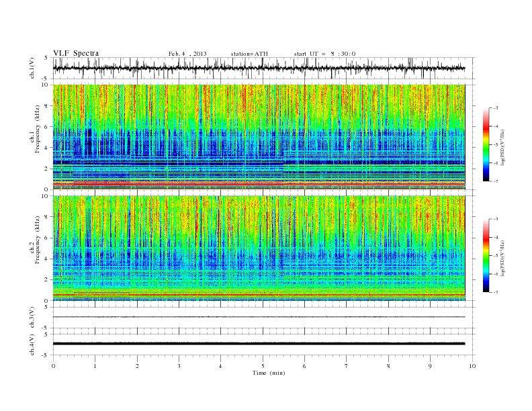Screen dimensions: 532x411
Task: Click the '-7' value on ch.2 colorbar
Action: tap(496, 292)
